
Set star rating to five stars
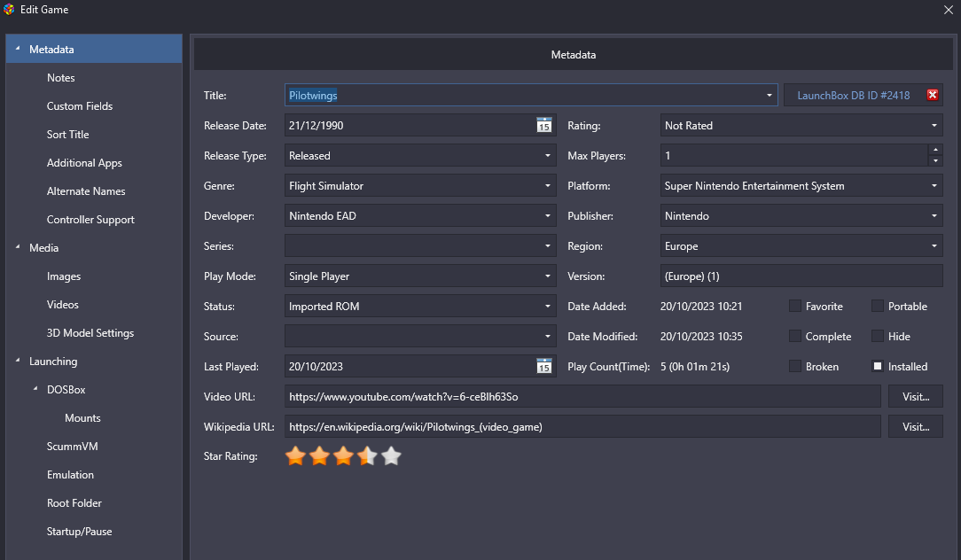(391, 455)
